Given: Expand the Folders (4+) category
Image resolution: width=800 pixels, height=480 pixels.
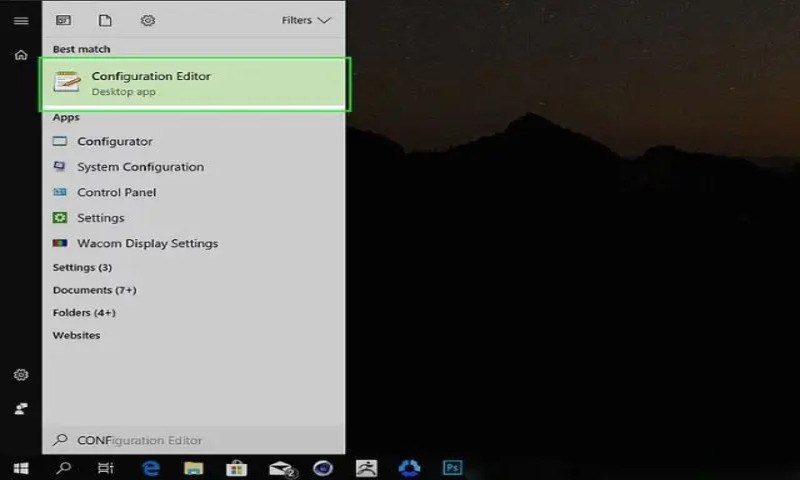Looking at the screenshot, I should click(84, 313).
